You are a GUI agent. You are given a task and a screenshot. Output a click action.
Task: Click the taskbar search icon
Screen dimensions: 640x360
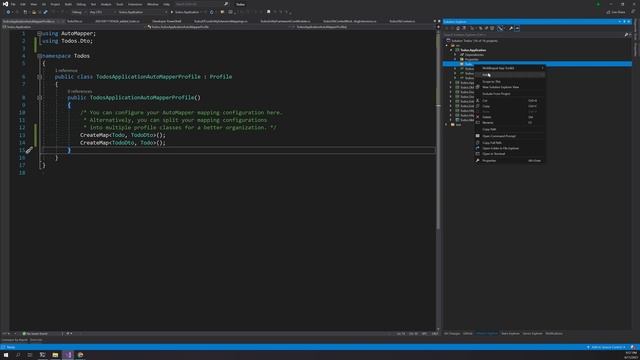coord(18,355)
